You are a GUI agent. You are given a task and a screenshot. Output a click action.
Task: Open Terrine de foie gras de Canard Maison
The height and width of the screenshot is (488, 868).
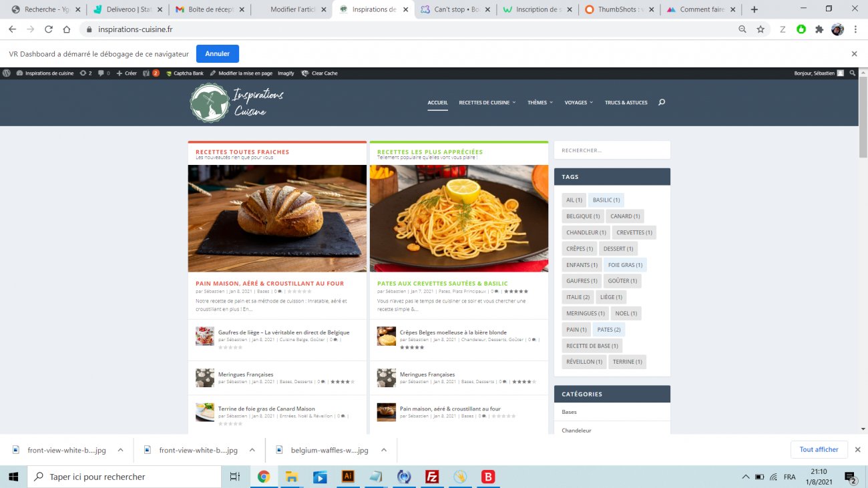click(266, 409)
